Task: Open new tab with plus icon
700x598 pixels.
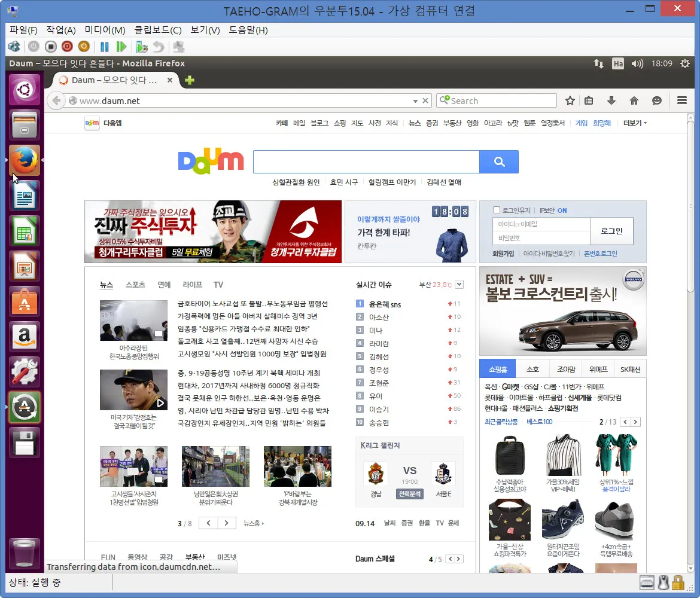Action: 190,80
